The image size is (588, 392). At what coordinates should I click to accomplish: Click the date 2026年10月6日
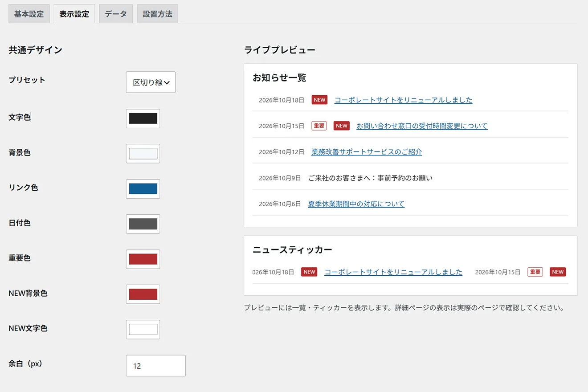(x=280, y=204)
